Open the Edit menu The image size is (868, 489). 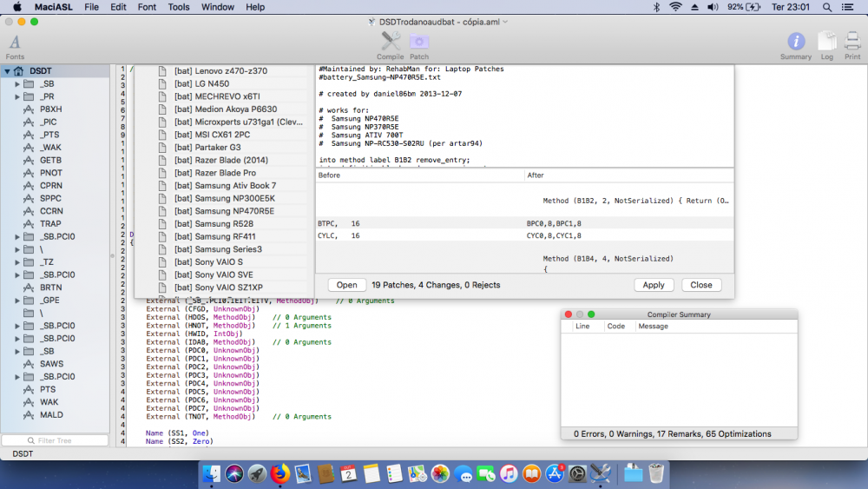pyautogui.click(x=118, y=7)
